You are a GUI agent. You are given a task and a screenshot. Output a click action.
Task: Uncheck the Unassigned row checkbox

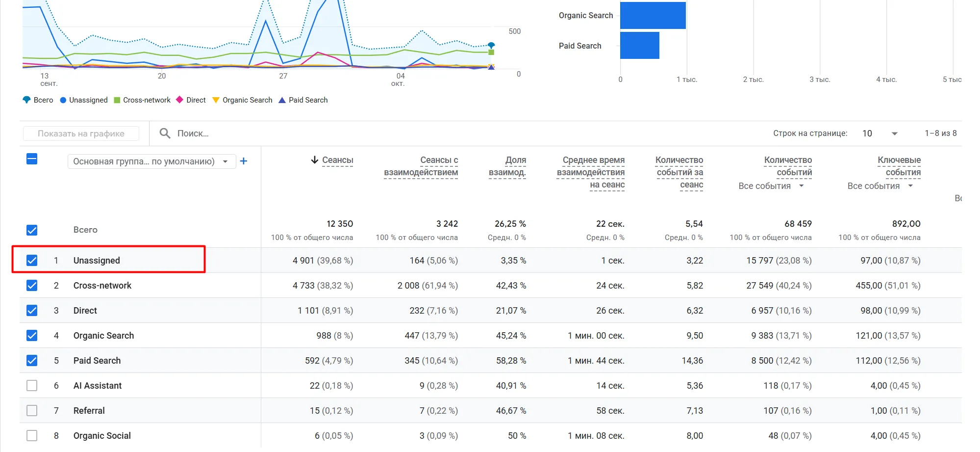point(32,260)
